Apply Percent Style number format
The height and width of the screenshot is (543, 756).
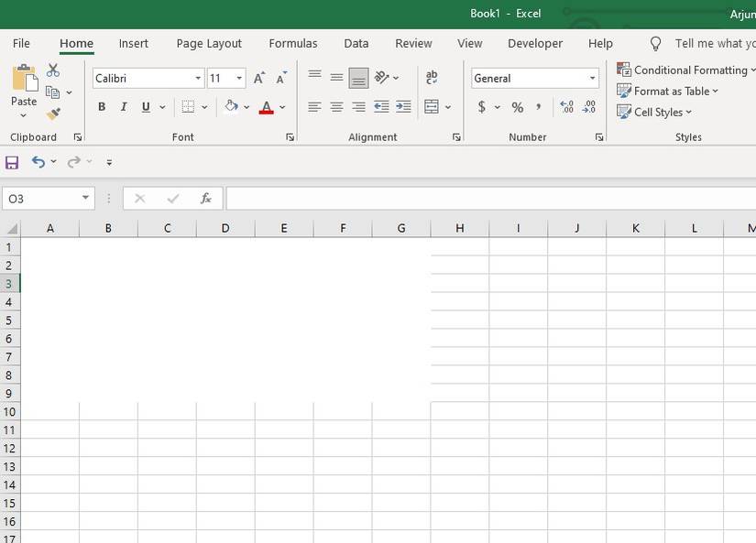point(518,107)
